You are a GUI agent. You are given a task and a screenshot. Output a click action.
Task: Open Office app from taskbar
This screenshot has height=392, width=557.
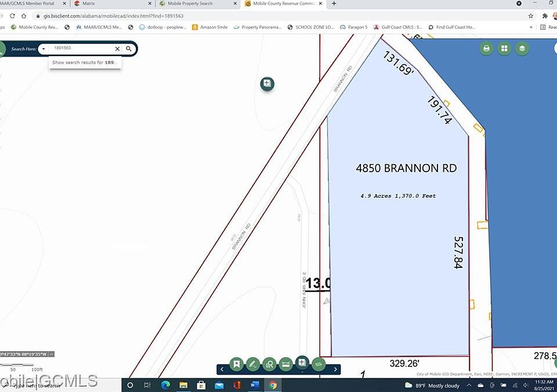[237, 385]
